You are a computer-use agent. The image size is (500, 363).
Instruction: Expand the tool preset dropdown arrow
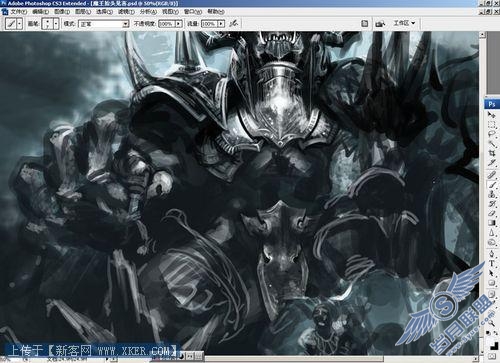click(x=20, y=24)
